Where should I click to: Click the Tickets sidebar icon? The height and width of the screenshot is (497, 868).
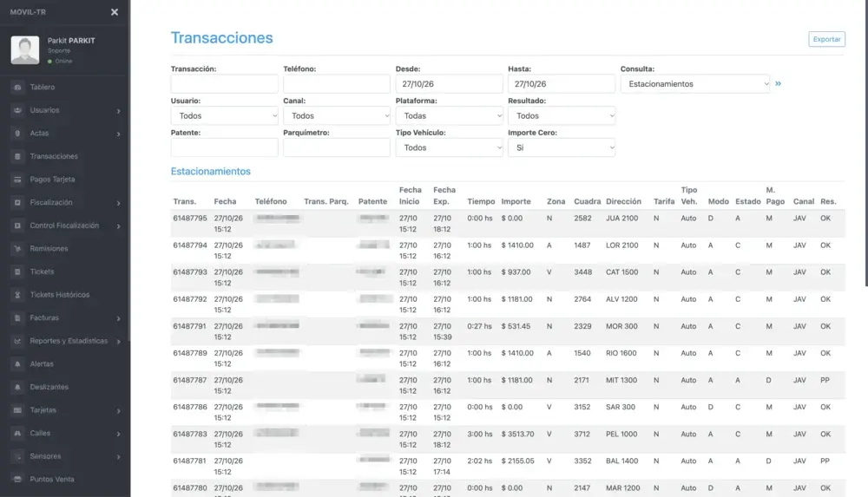click(x=17, y=271)
